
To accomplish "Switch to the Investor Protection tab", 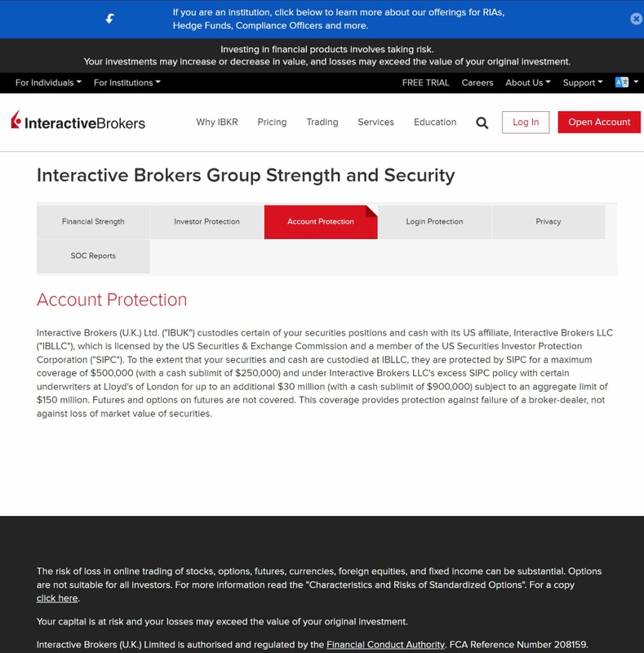I will pos(207,222).
